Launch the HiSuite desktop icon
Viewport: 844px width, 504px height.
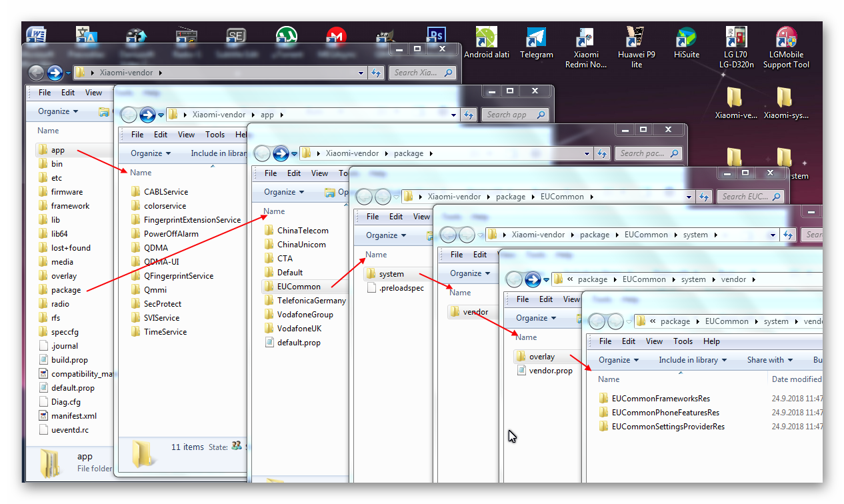686,43
